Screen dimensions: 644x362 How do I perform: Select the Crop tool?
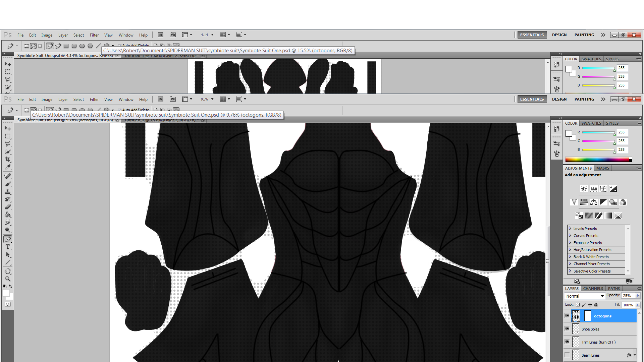8,159
